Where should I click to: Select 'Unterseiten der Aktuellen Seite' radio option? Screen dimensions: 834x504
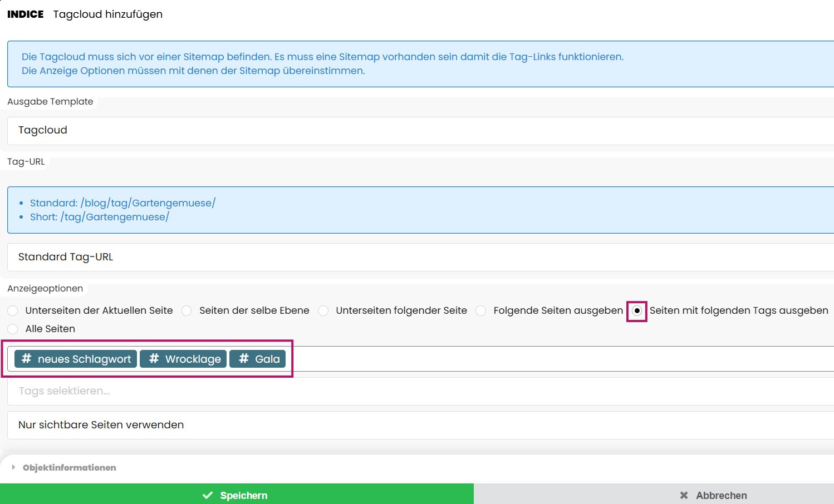[13, 310]
